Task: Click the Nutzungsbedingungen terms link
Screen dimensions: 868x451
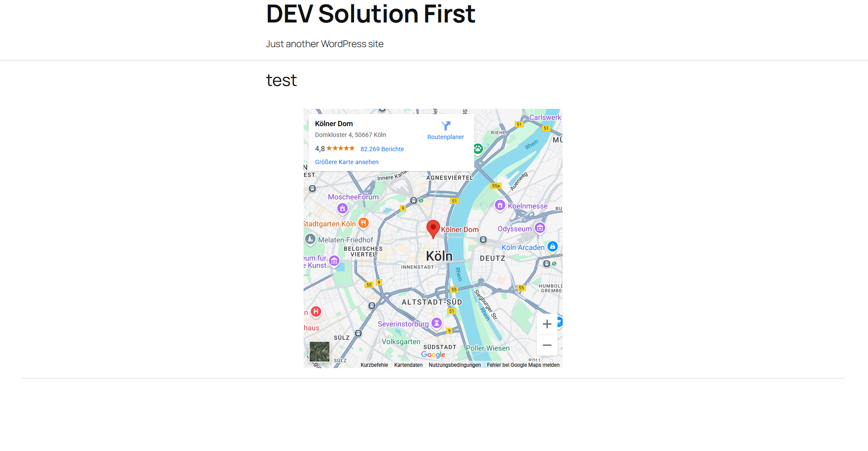Action: point(454,365)
